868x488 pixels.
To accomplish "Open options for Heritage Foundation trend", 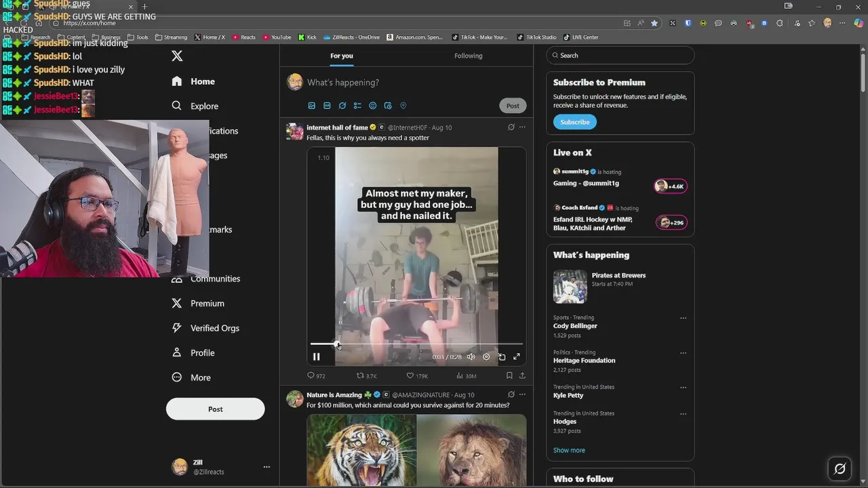I will (683, 353).
